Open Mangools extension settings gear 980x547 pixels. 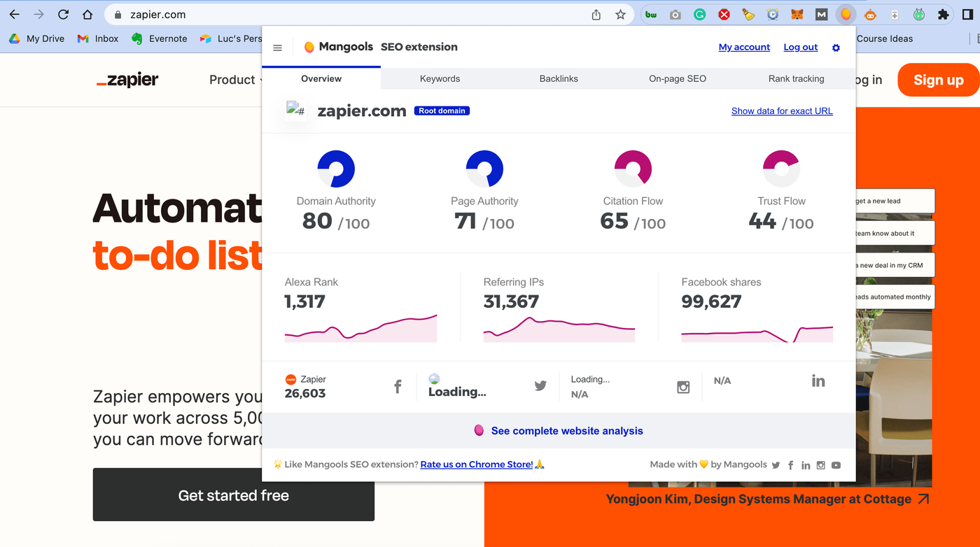coord(836,48)
